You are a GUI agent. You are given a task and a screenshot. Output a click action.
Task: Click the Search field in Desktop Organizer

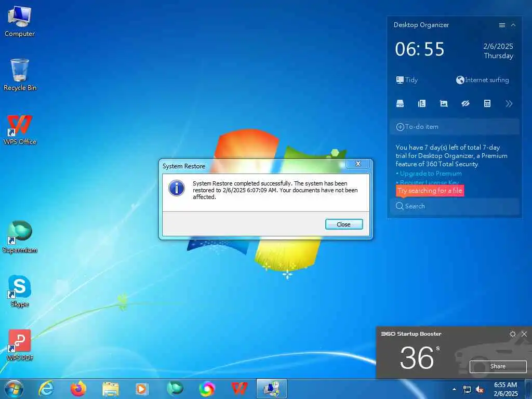(455, 206)
